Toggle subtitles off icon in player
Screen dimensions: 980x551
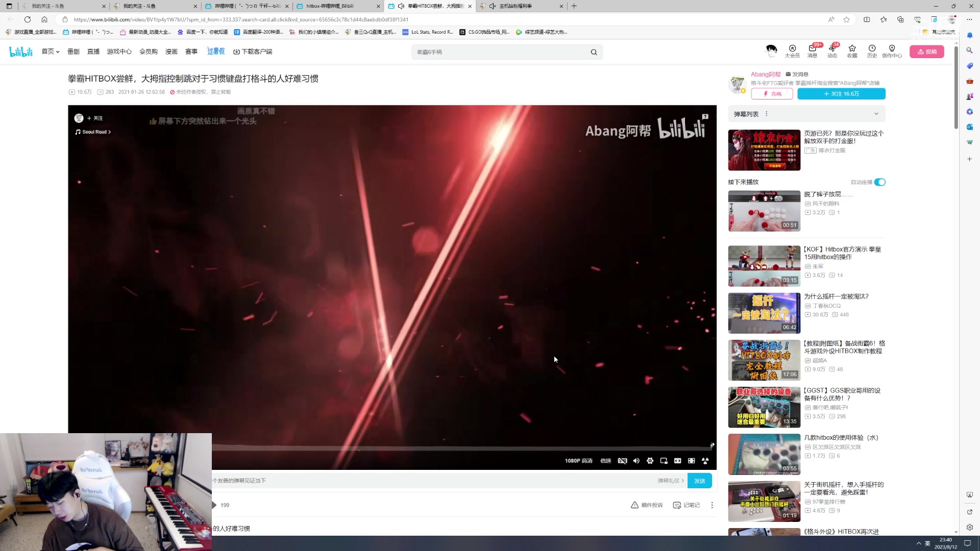tap(622, 461)
